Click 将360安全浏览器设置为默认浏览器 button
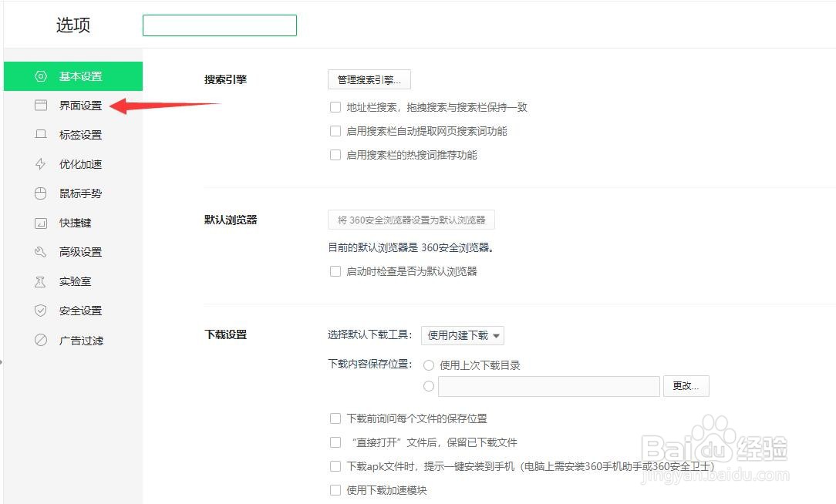836x504 pixels. click(x=411, y=220)
